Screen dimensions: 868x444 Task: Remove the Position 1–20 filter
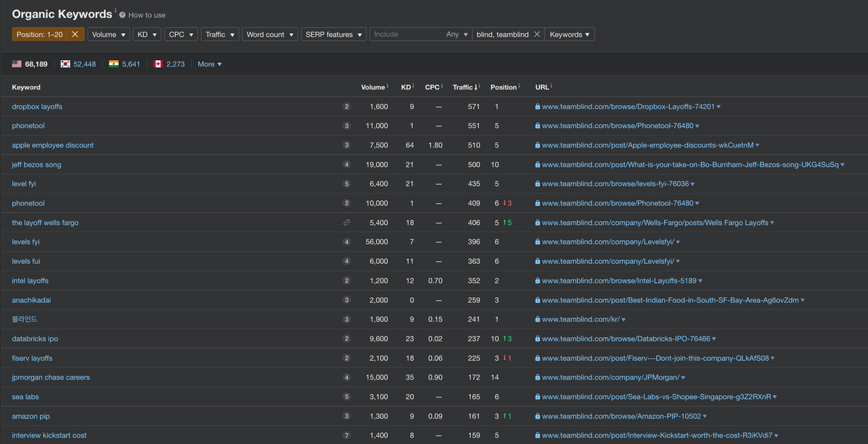75,35
